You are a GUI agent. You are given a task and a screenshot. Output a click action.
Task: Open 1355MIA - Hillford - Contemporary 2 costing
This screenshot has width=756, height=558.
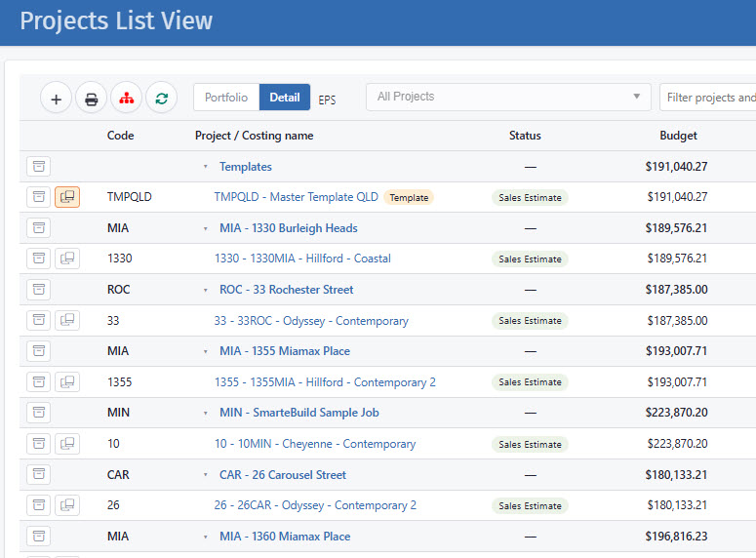click(x=325, y=382)
